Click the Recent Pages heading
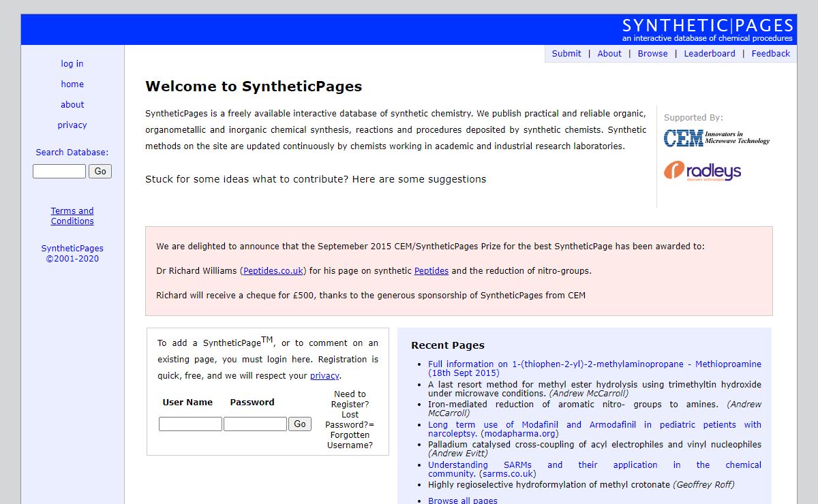Screen dimensions: 818x504 (448, 345)
